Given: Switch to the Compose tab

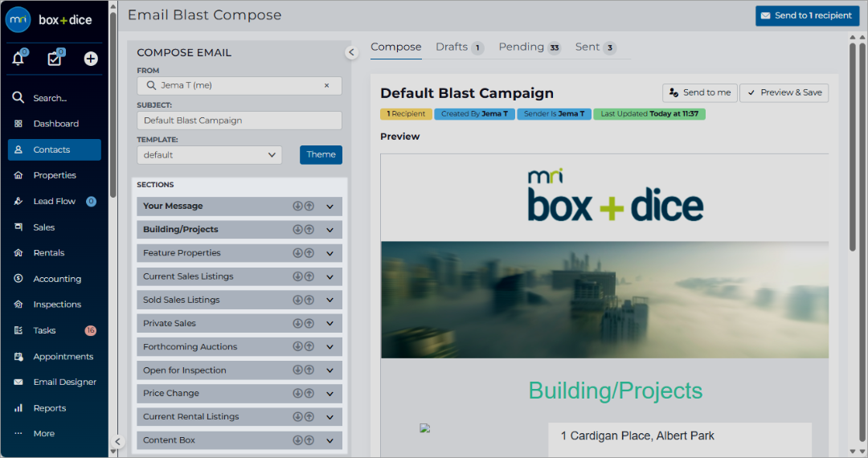Looking at the screenshot, I should pos(395,47).
